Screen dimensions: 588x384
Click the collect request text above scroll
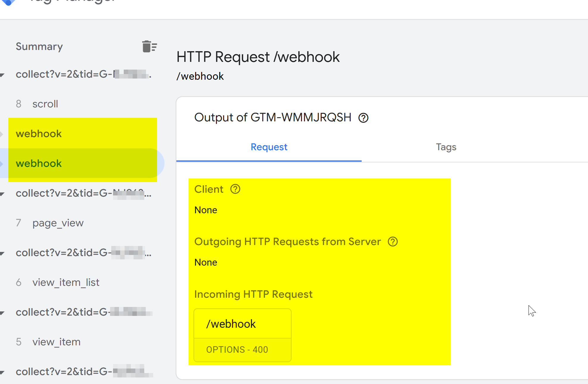[84, 74]
